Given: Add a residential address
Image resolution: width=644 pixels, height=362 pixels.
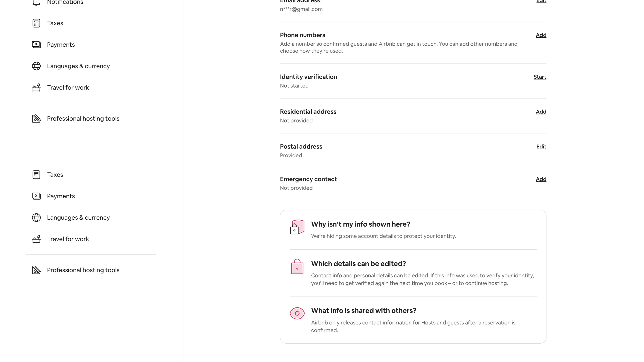Looking at the screenshot, I should pyautogui.click(x=541, y=112).
